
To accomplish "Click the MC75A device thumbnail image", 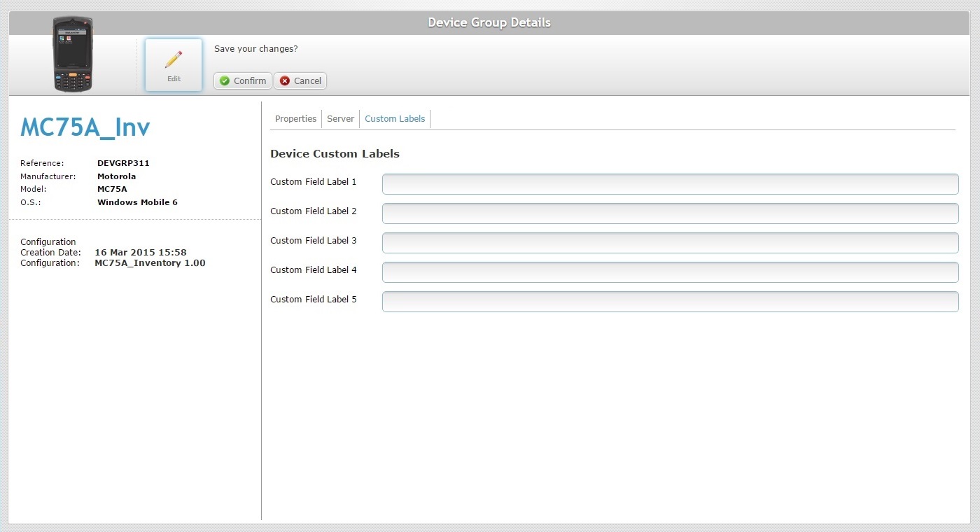I will [x=73, y=54].
